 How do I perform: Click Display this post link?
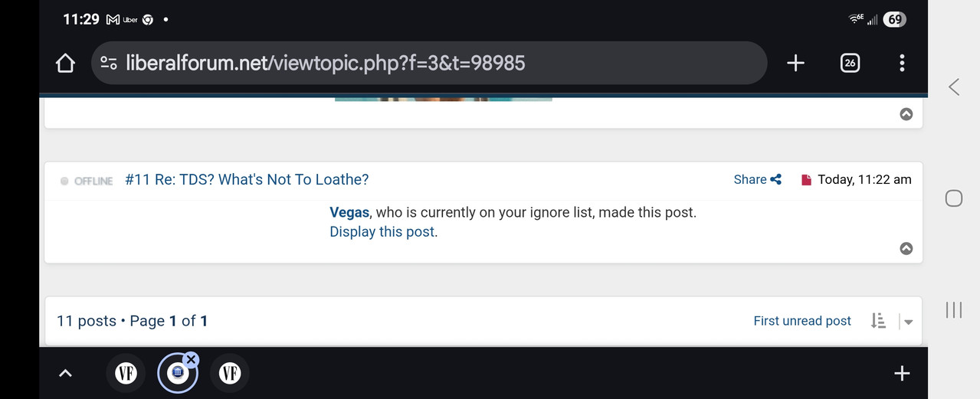click(x=382, y=231)
